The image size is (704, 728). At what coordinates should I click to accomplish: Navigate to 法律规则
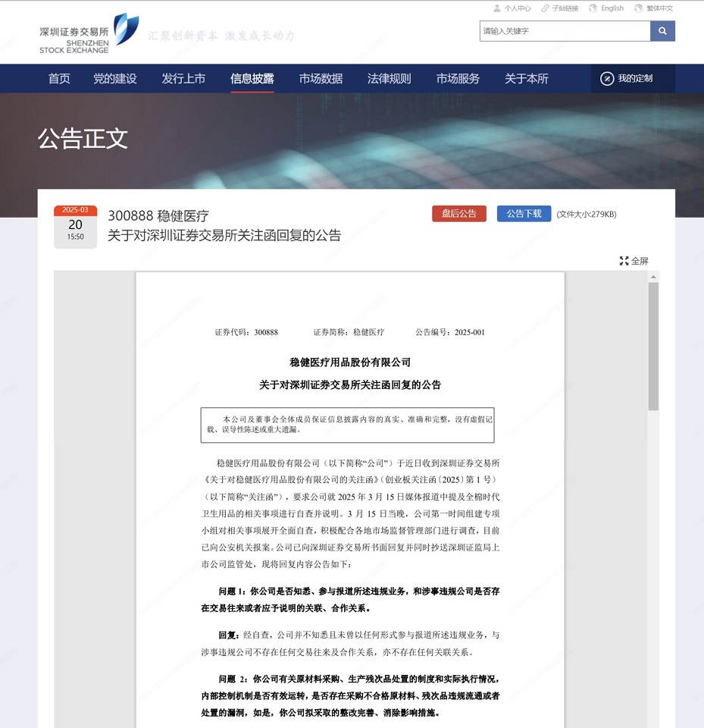(388, 78)
